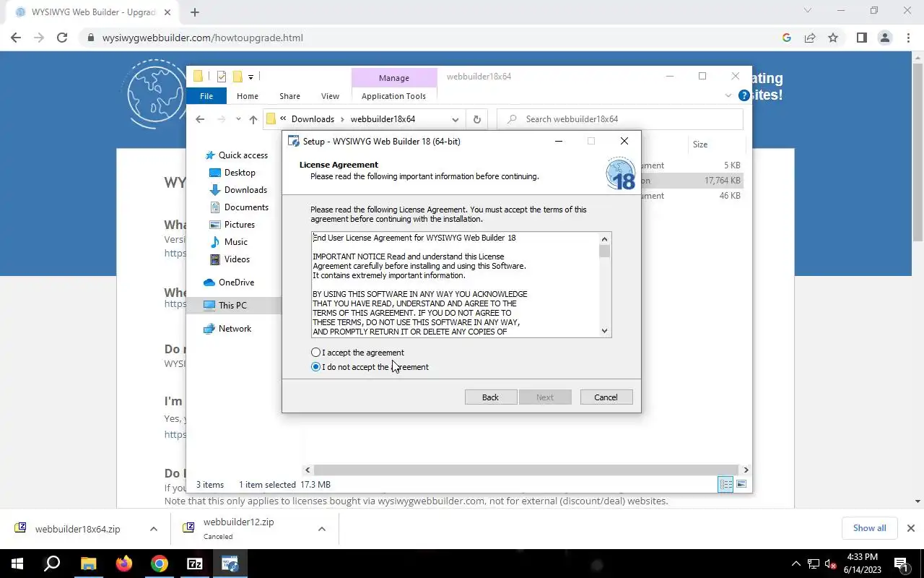Close the Chrome downloads bar
This screenshot has width=924, height=578.
(x=910, y=528)
